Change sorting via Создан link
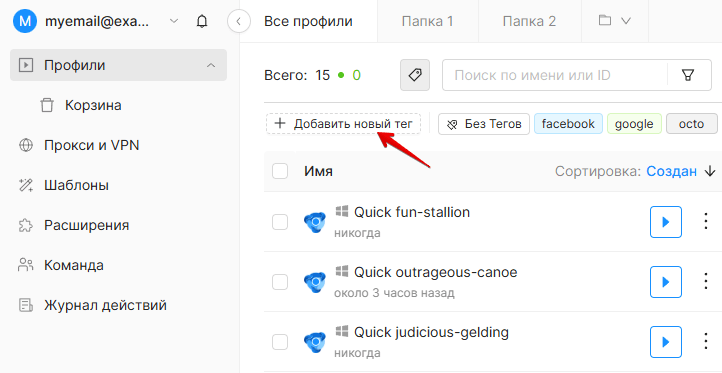The image size is (722, 373). point(671,171)
